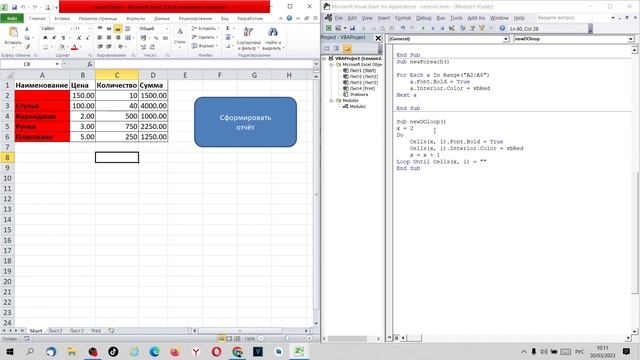
Task: Select column C header
Action: [117, 75]
